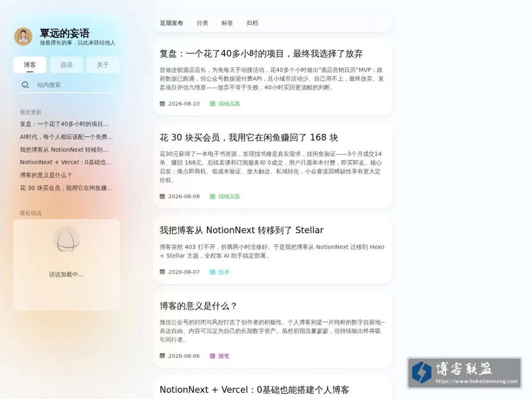Click the date 2026-08-08
The image size is (532, 399).
[x=184, y=196]
